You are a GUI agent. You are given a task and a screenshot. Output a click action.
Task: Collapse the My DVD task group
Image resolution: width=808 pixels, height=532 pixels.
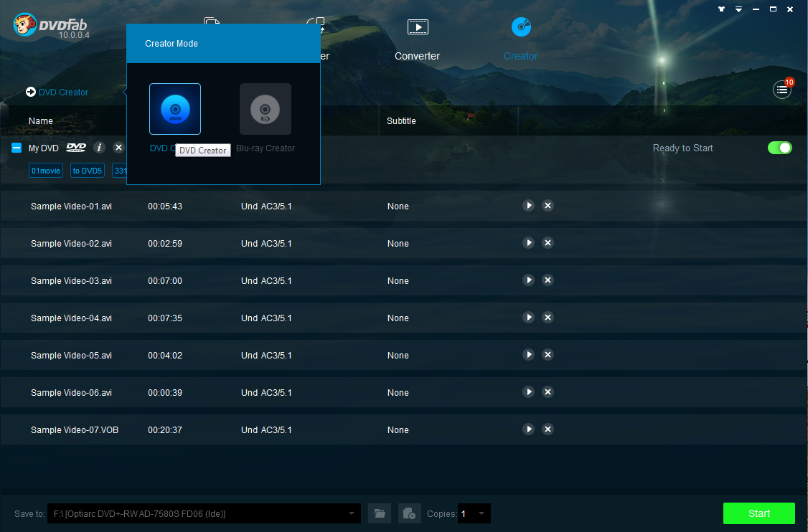click(17, 148)
